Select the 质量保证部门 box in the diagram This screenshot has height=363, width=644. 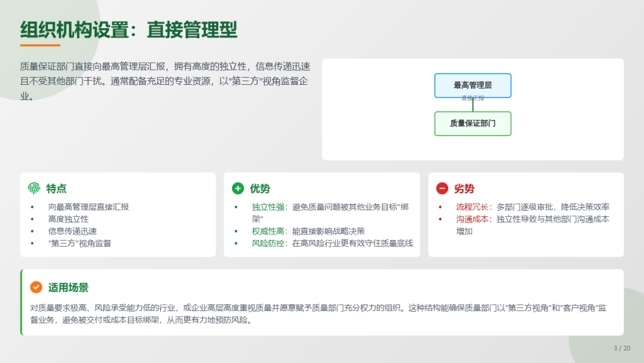(472, 124)
